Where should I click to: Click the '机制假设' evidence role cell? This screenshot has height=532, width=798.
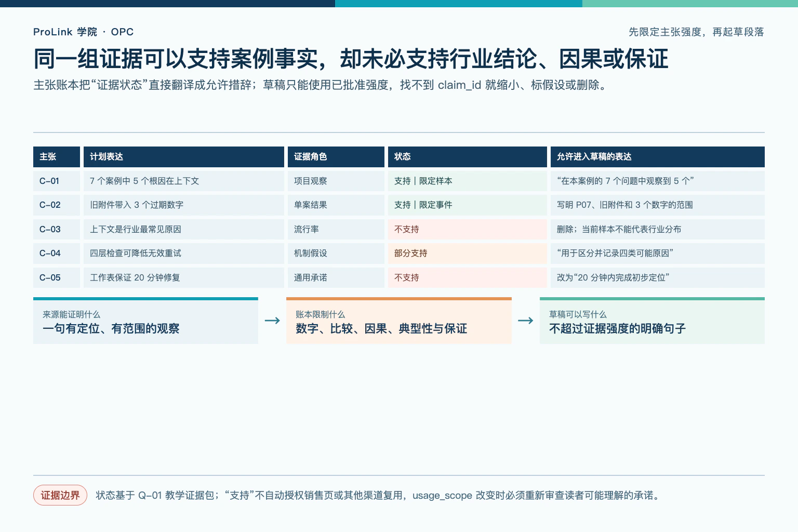tap(336, 253)
